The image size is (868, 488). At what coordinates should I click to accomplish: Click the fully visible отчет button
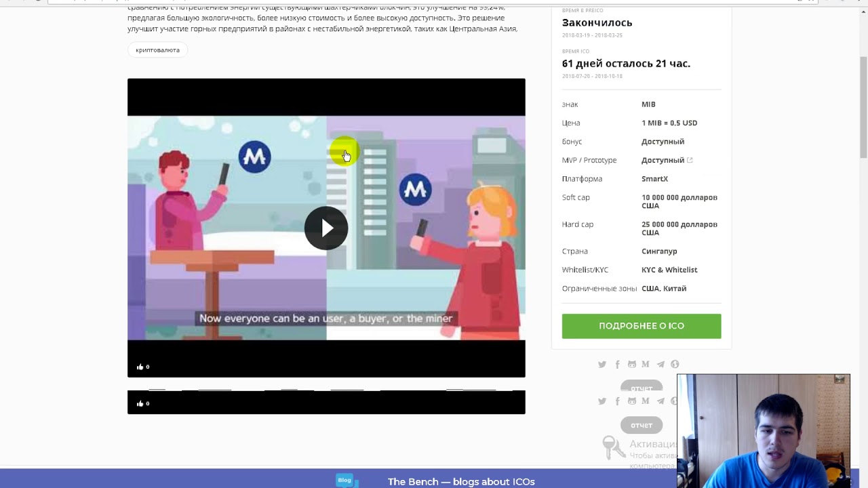tap(642, 425)
